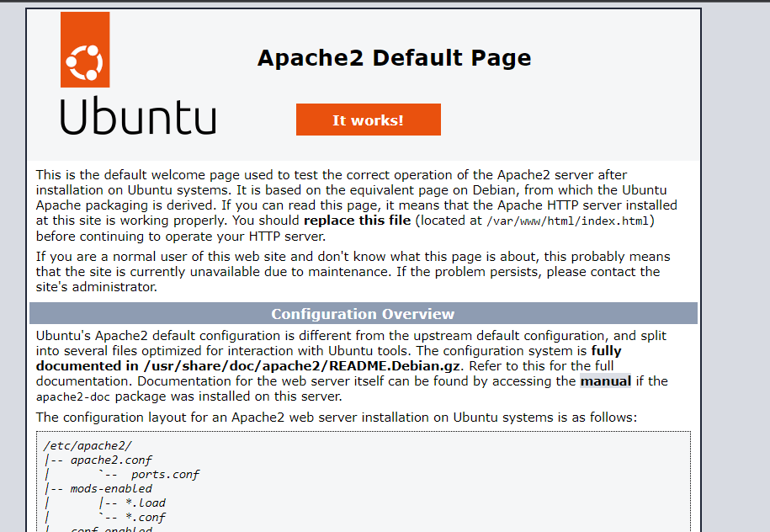
Task: Click the "manual" documentation link
Action: pos(606,381)
